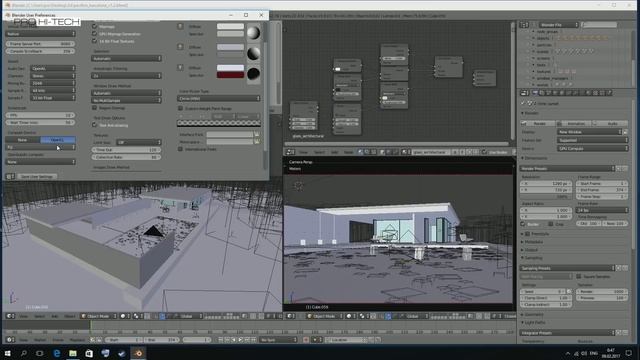The width and height of the screenshot is (640, 360).
Task: Browse for Interface Font folder icon
Action: coord(257,134)
